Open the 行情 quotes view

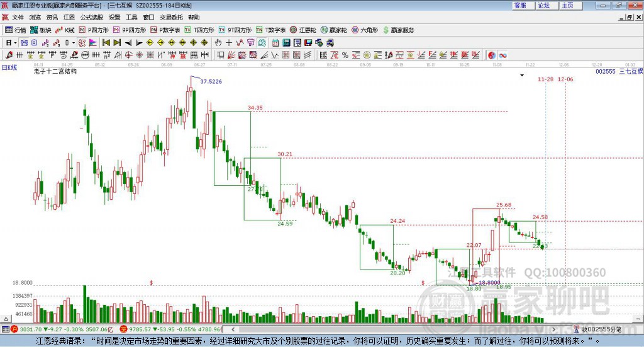point(16,30)
